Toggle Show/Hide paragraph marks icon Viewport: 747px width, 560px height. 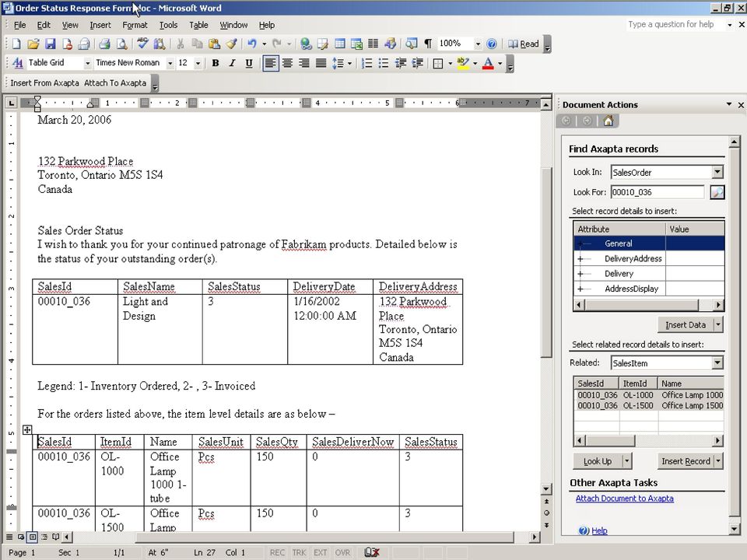(x=428, y=44)
